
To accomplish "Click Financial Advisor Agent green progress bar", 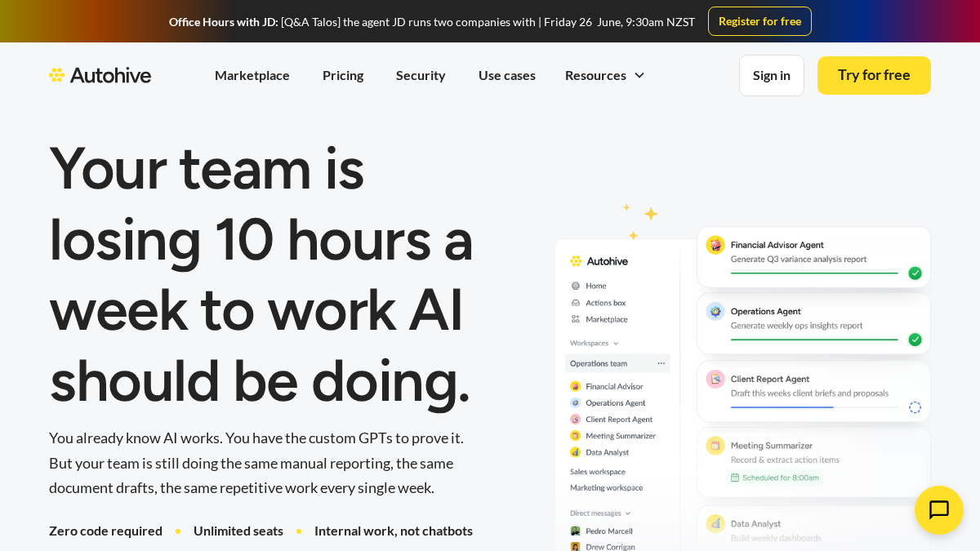I will tap(814, 273).
